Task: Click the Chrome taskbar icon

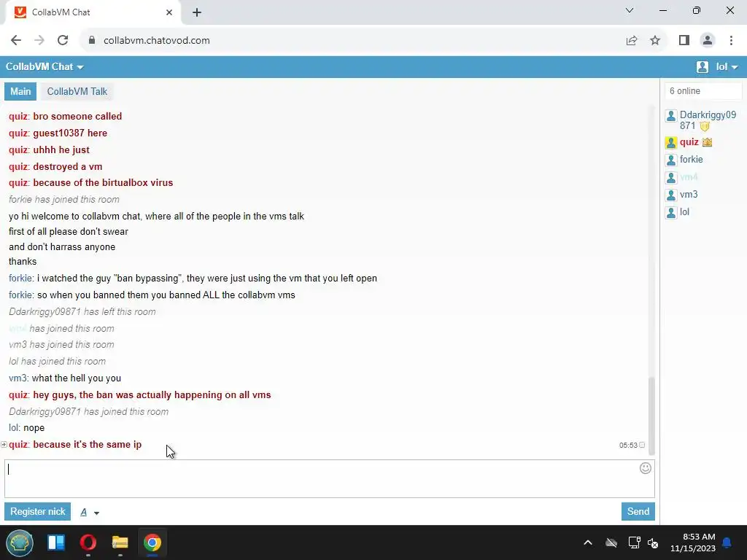Action: 152,542
